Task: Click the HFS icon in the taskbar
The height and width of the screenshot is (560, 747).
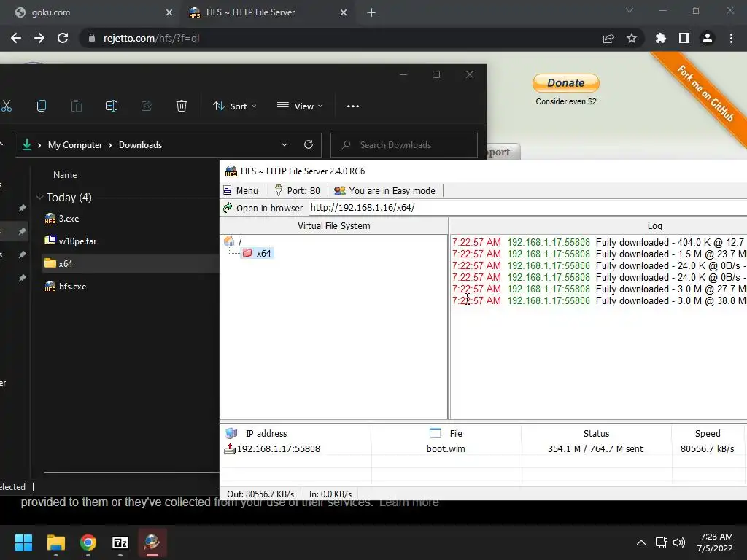Action: point(152,542)
